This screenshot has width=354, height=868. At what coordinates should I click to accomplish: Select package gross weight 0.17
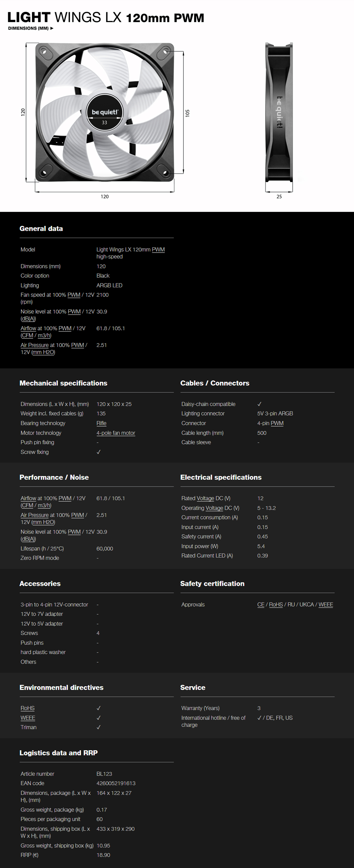point(102,810)
